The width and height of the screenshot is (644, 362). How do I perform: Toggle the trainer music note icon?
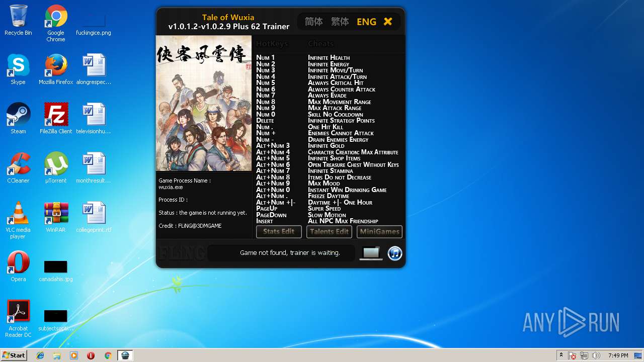[x=395, y=253]
